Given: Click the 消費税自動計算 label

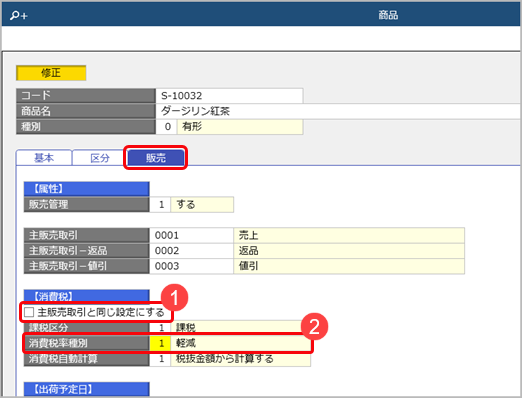Looking at the screenshot, I should (87, 359).
